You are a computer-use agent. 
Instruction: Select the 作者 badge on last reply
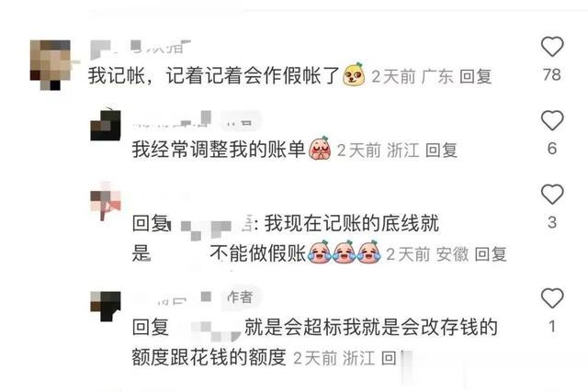(x=240, y=297)
